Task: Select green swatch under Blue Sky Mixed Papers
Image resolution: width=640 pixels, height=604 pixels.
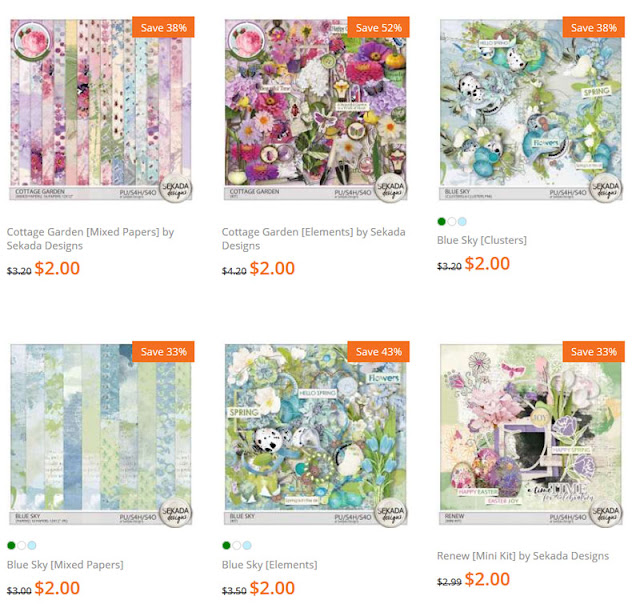Action: [x=11, y=545]
